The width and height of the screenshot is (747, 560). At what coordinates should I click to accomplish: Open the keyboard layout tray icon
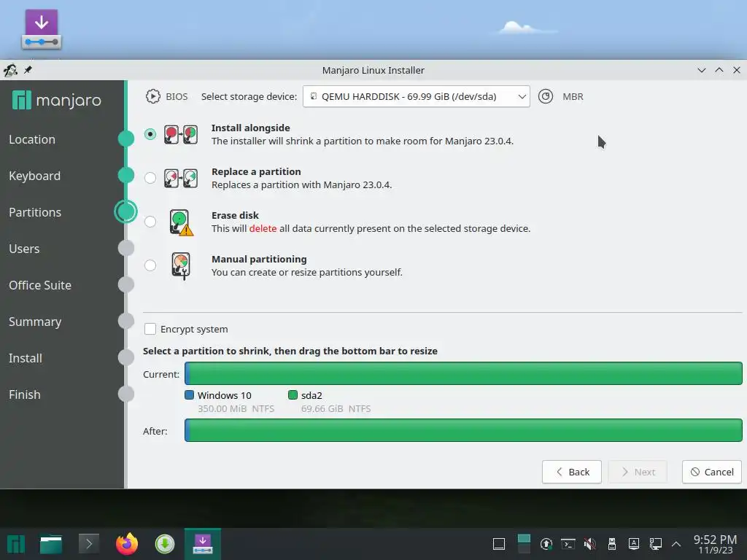(634, 544)
